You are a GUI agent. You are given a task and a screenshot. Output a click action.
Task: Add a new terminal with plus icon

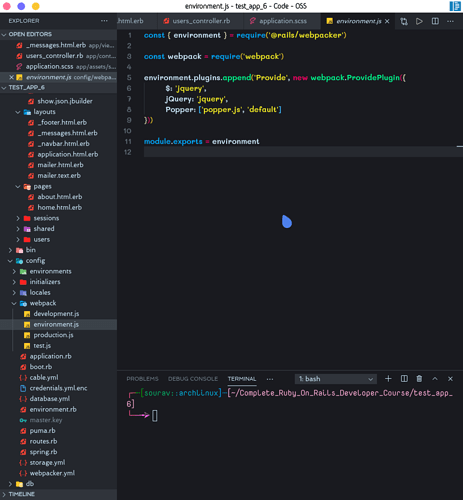tap(388, 379)
